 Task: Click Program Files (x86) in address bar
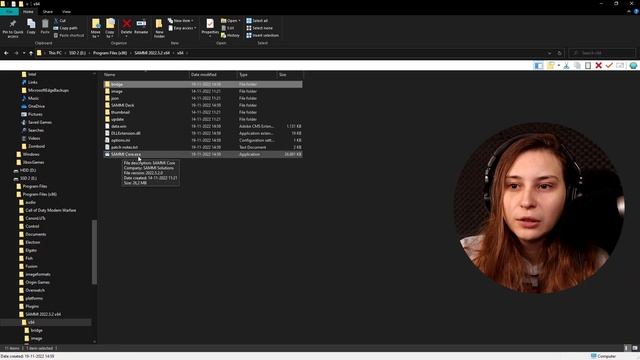110,53
